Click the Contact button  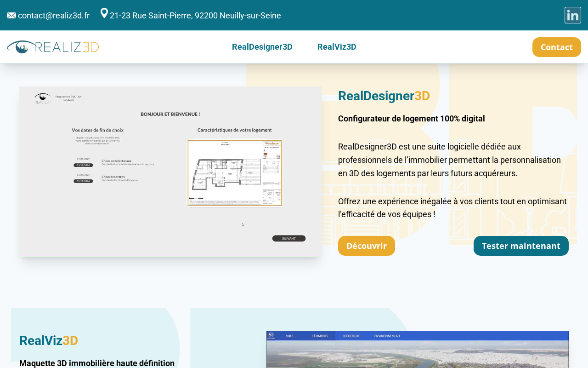point(557,47)
